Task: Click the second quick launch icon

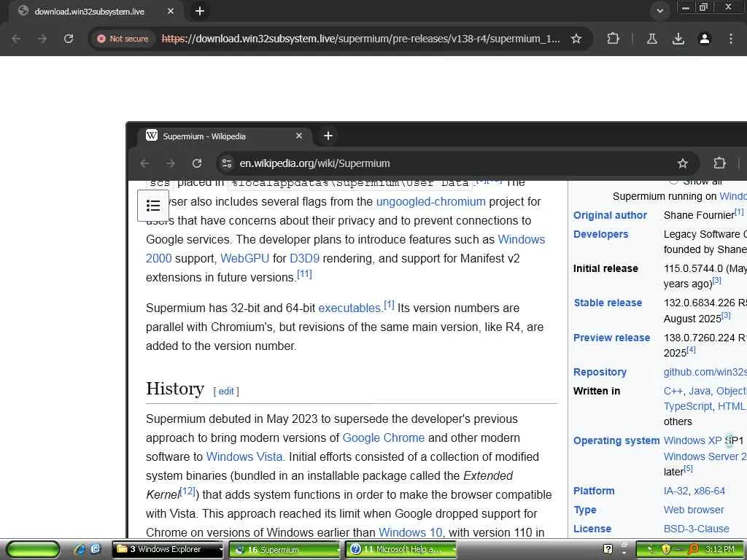Action: 96,549
